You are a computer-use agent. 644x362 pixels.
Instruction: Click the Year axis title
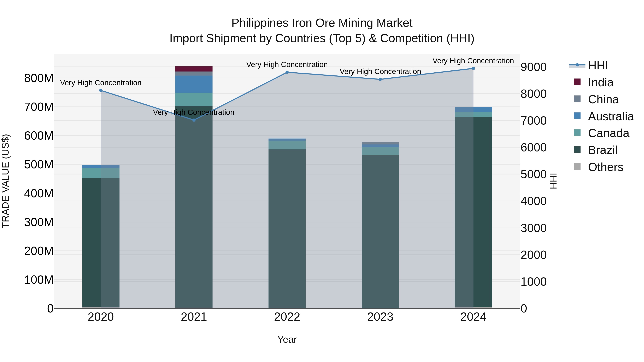(x=287, y=340)
